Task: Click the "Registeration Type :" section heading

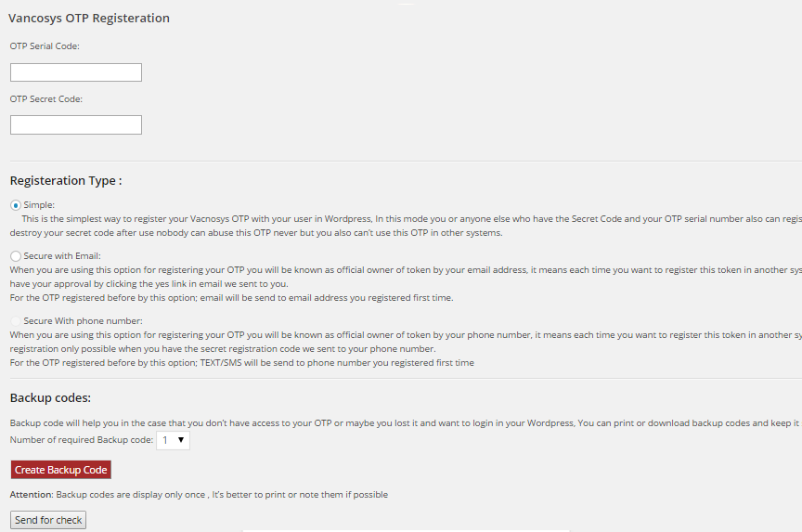Action: (66, 181)
